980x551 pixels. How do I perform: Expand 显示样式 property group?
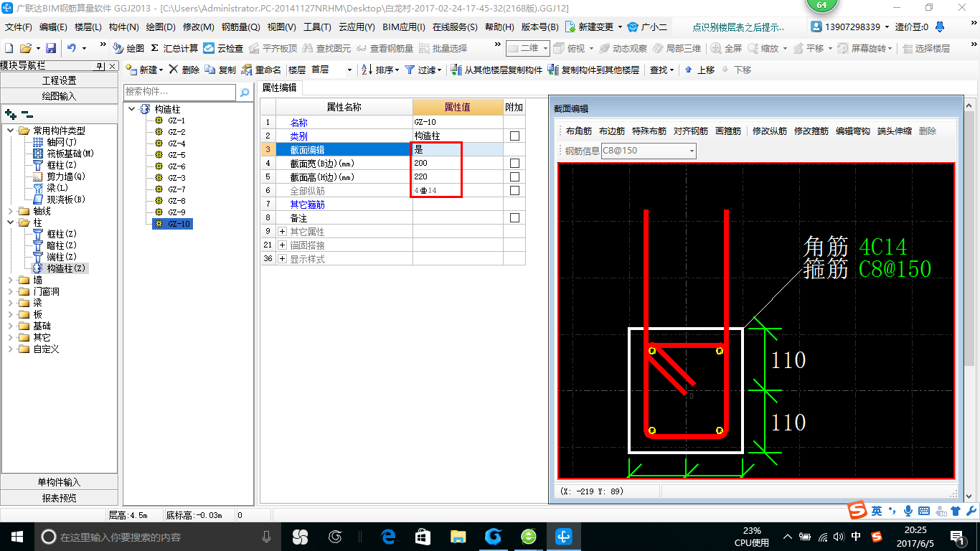coord(282,259)
